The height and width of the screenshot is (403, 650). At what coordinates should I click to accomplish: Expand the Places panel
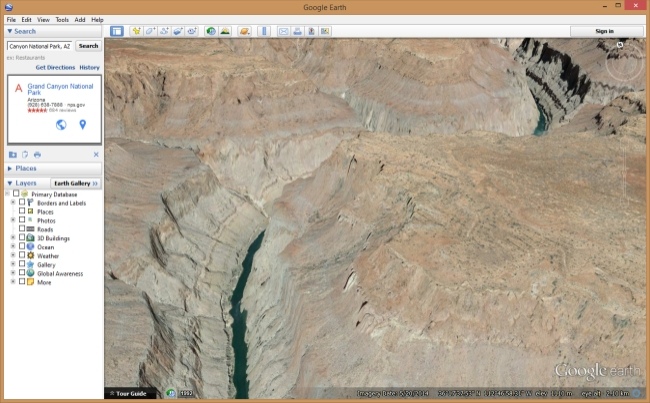point(10,168)
